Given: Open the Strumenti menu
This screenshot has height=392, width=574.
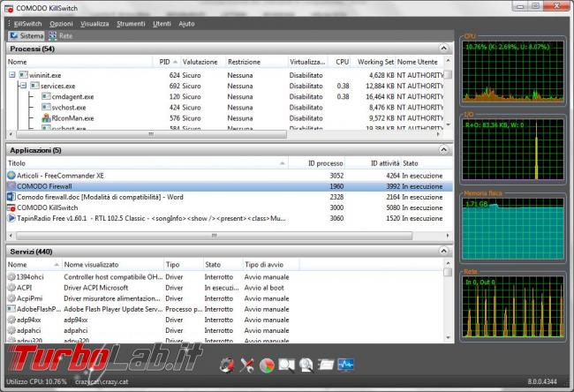Looking at the screenshot, I should (131, 24).
